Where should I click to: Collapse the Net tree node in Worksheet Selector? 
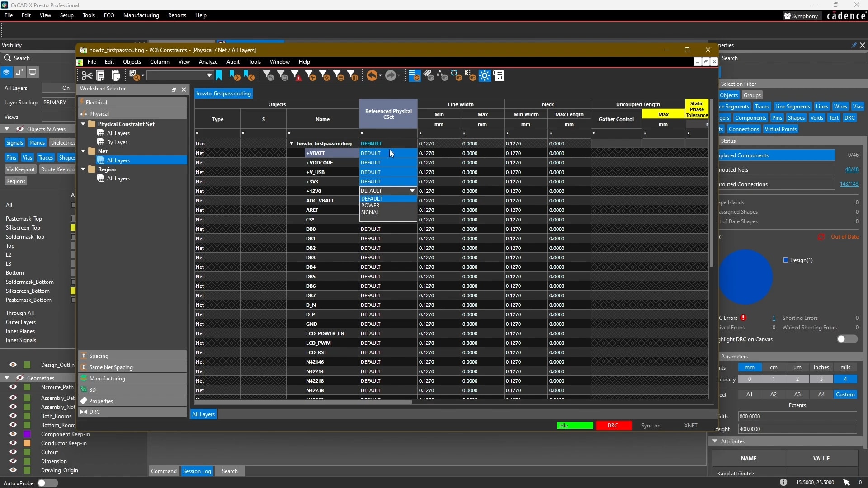(x=83, y=151)
